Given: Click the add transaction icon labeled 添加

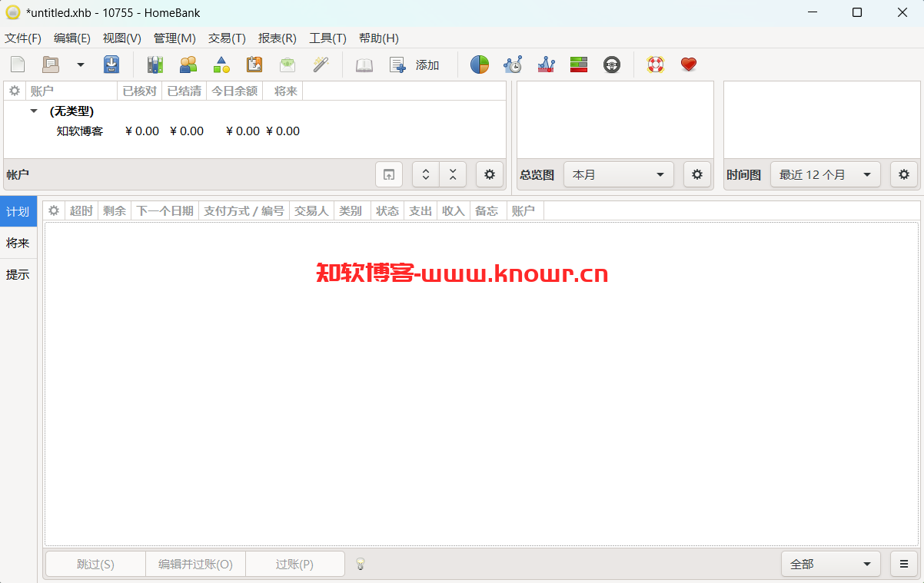Looking at the screenshot, I should (x=414, y=65).
